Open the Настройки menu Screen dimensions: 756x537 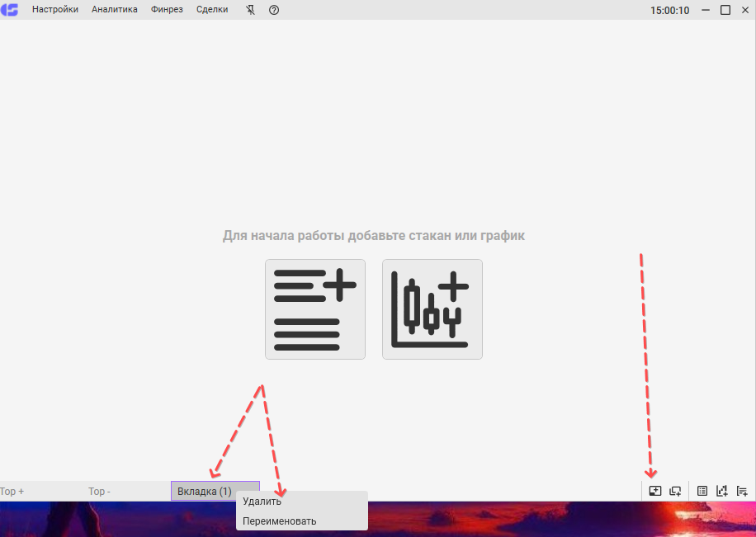click(55, 10)
